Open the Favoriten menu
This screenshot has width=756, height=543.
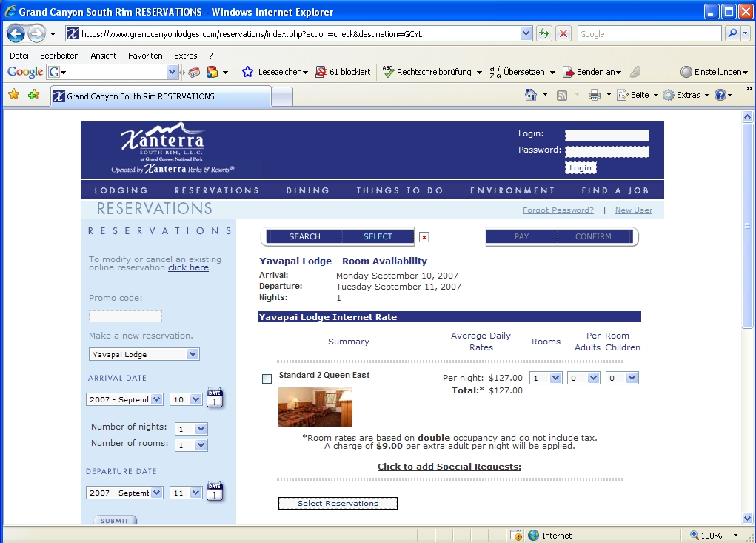click(145, 56)
